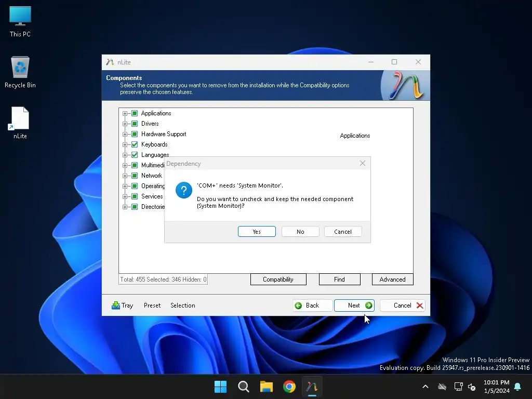This screenshot has height=399, width=532.
Task: Uncheck the Languages checkbox
Action: click(x=135, y=155)
